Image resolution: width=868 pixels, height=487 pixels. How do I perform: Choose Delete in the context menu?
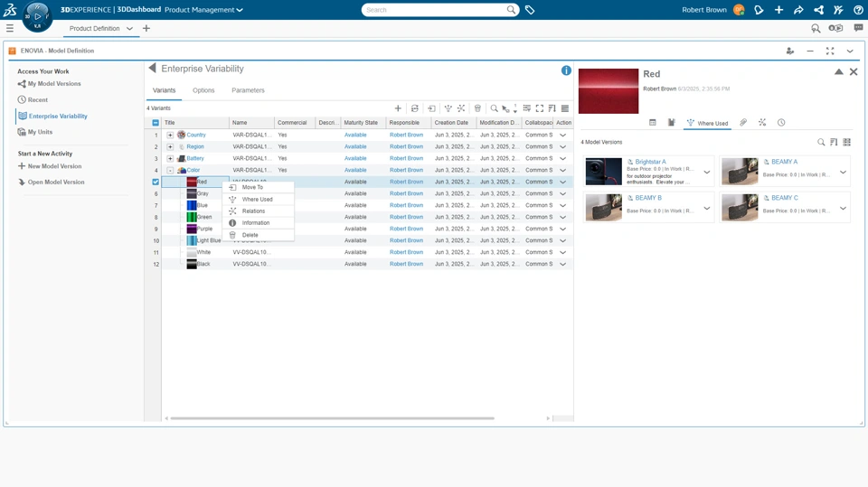tap(258, 235)
